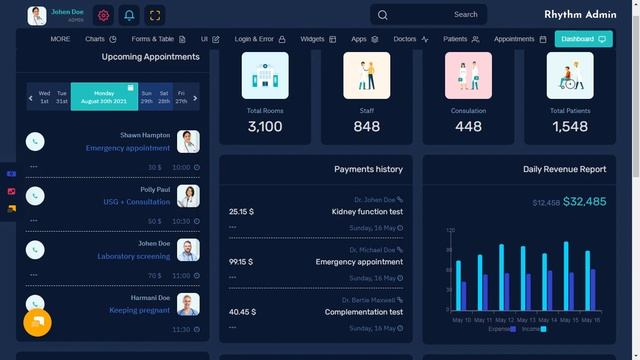Toggle Expense legend swatch in revenue chart
Image resolution: width=640 pixels, height=360 pixels.
[x=513, y=329]
